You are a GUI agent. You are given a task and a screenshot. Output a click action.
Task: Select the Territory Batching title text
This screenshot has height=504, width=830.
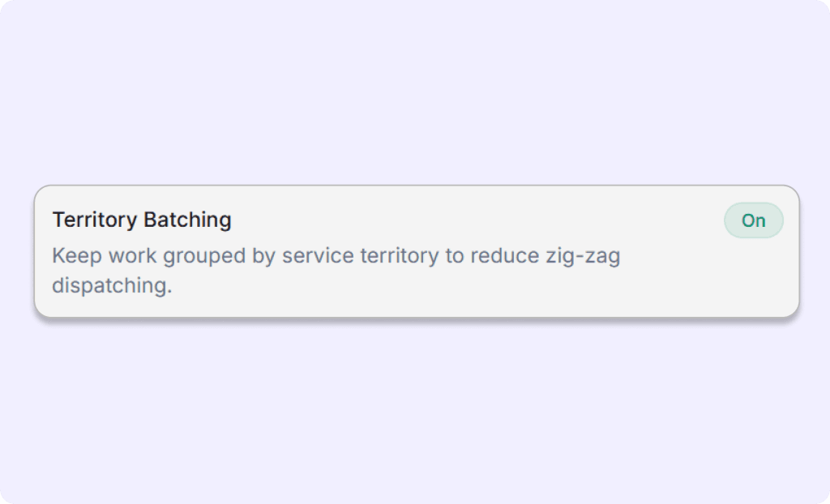pyautogui.click(x=141, y=220)
